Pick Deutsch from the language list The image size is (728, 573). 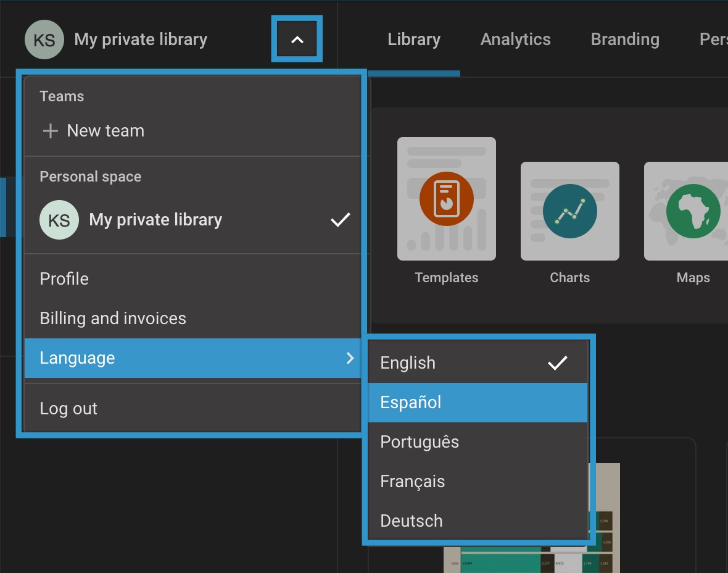click(412, 521)
